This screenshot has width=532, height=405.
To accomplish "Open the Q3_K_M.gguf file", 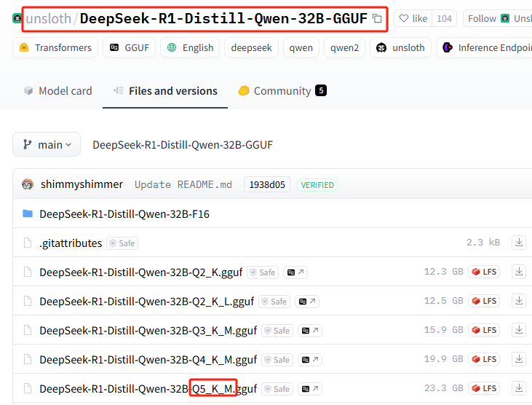I will tap(148, 331).
